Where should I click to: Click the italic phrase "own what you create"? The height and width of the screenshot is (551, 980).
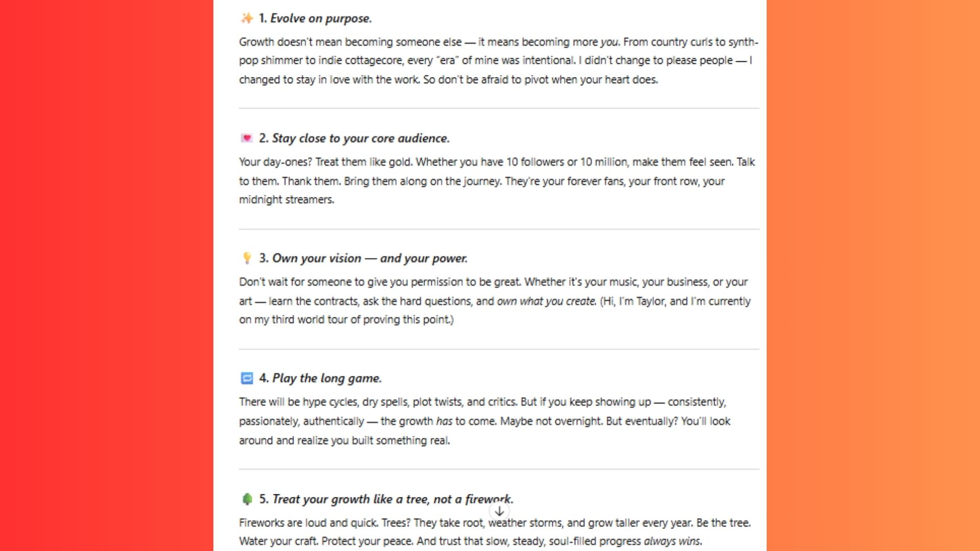click(x=546, y=301)
